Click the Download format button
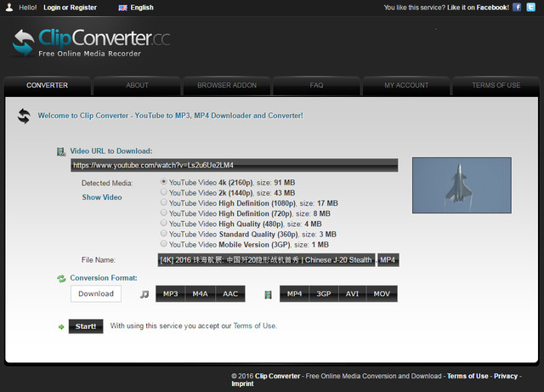This screenshot has width=544, height=392. (x=96, y=293)
